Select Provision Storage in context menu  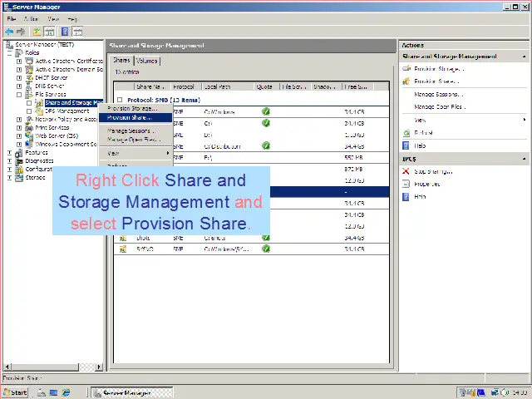[135, 109]
